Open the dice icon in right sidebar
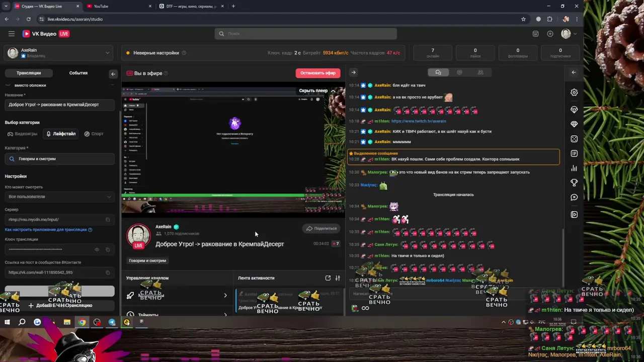The height and width of the screenshot is (362, 644). coord(574,139)
